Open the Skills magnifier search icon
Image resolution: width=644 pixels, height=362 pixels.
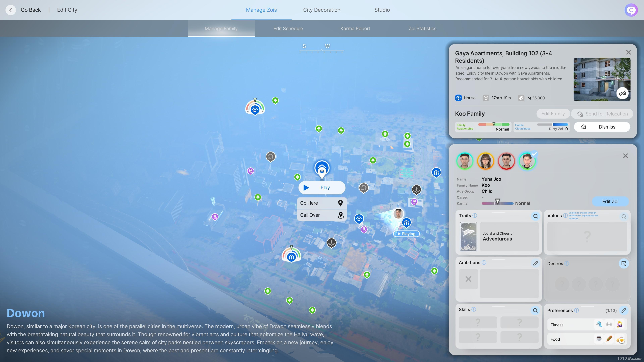(535, 310)
